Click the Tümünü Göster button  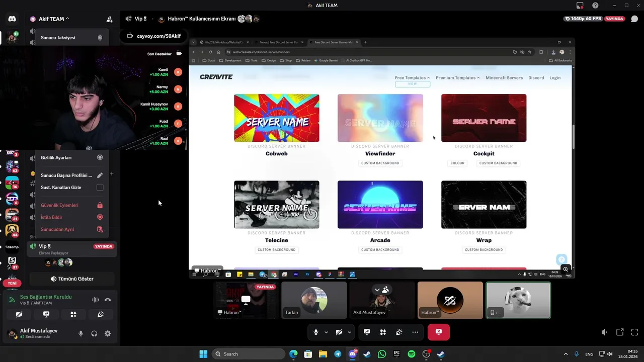[72, 279]
